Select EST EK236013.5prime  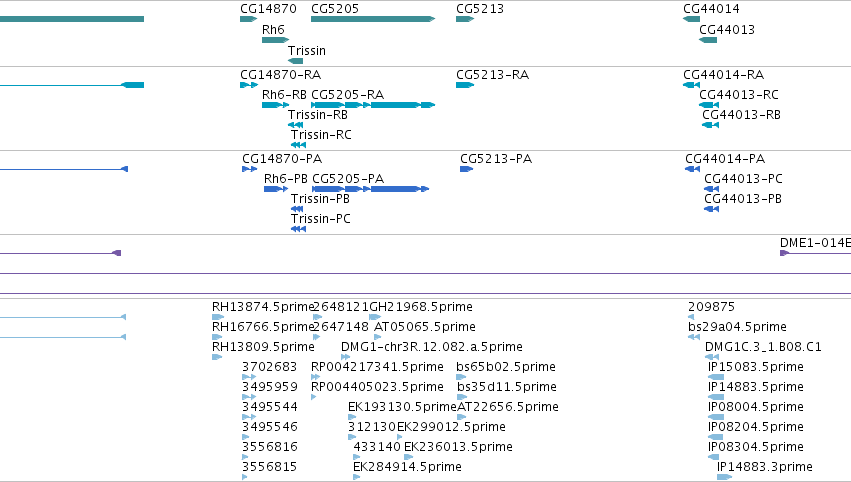click(458, 448)
